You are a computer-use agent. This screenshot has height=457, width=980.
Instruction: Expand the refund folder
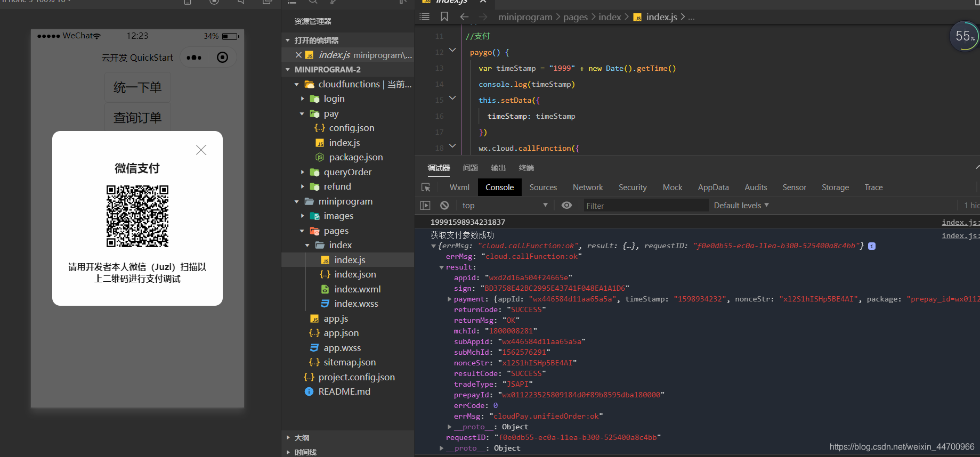coord(302,186)
